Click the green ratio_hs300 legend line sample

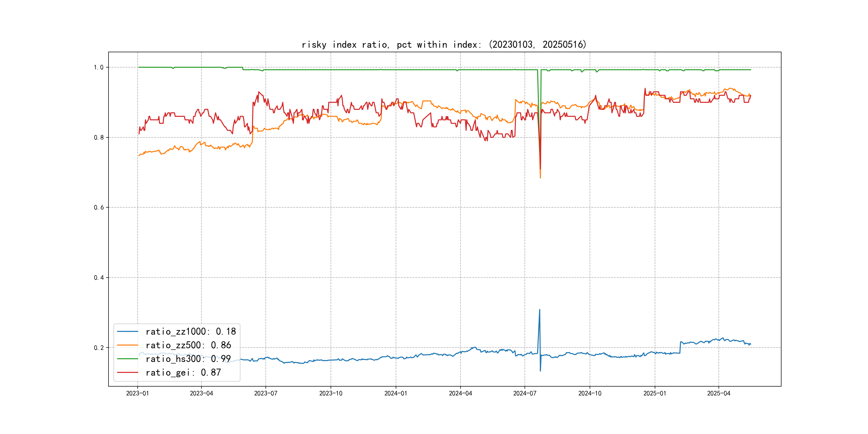[127, 359]
